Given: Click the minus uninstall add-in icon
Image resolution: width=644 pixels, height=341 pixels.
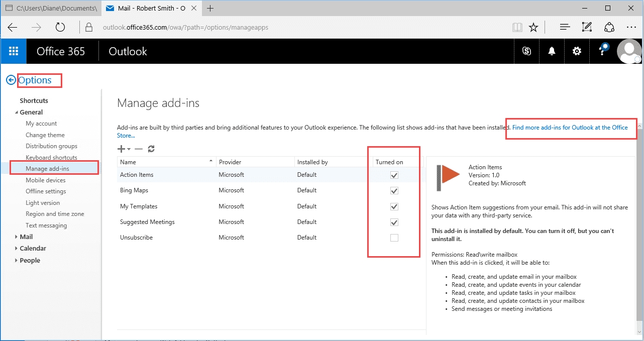Looking at the screenshot, I should [x=139, y=149].
